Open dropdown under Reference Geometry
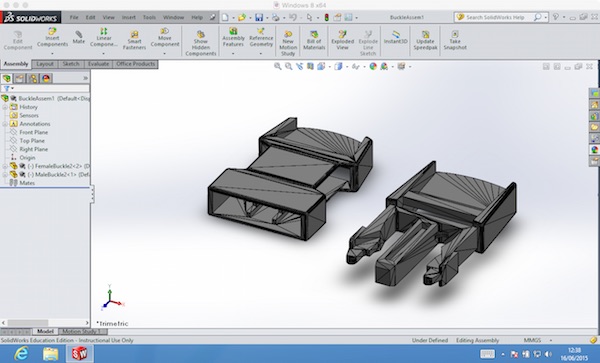 point(261,54)
